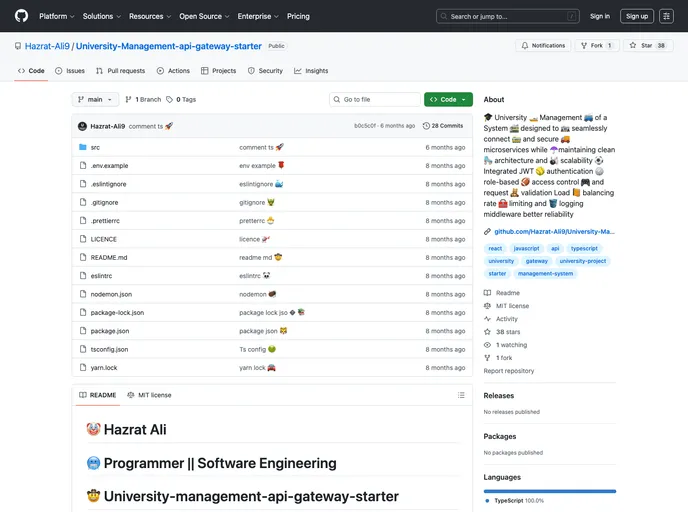Viewport: 688px width, 512px height.
Task: Open the green Code dropdown
Action: tap(448, 100)
